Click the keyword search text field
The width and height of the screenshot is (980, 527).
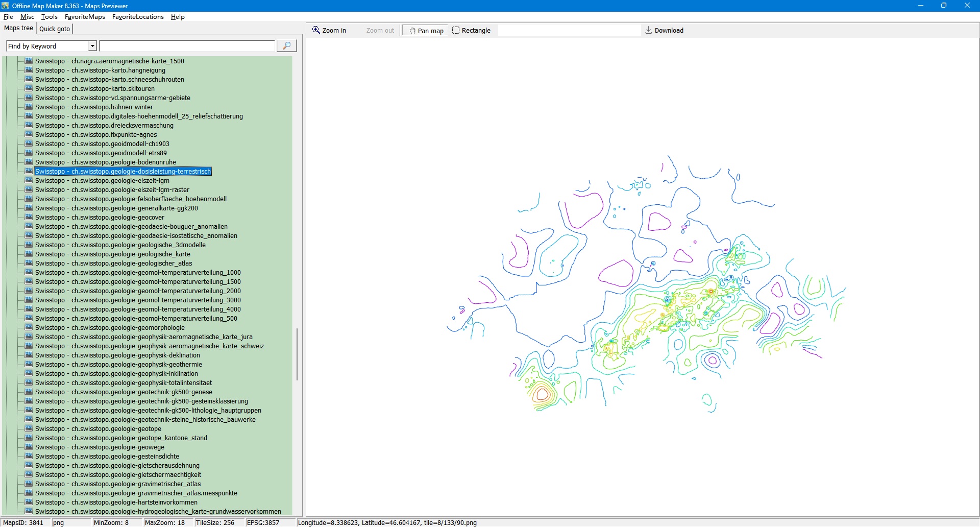tap(187, 46)
